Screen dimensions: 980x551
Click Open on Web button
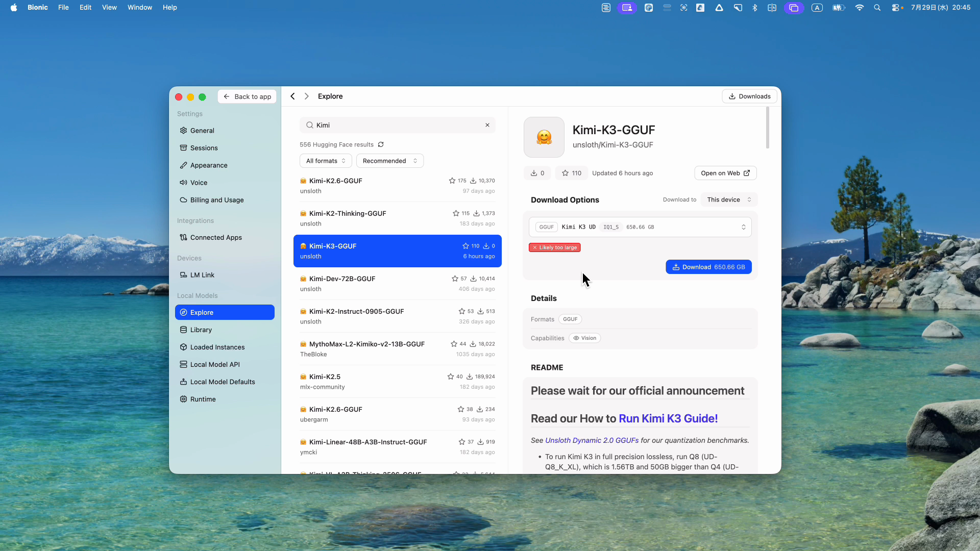[x=725, y=173]
